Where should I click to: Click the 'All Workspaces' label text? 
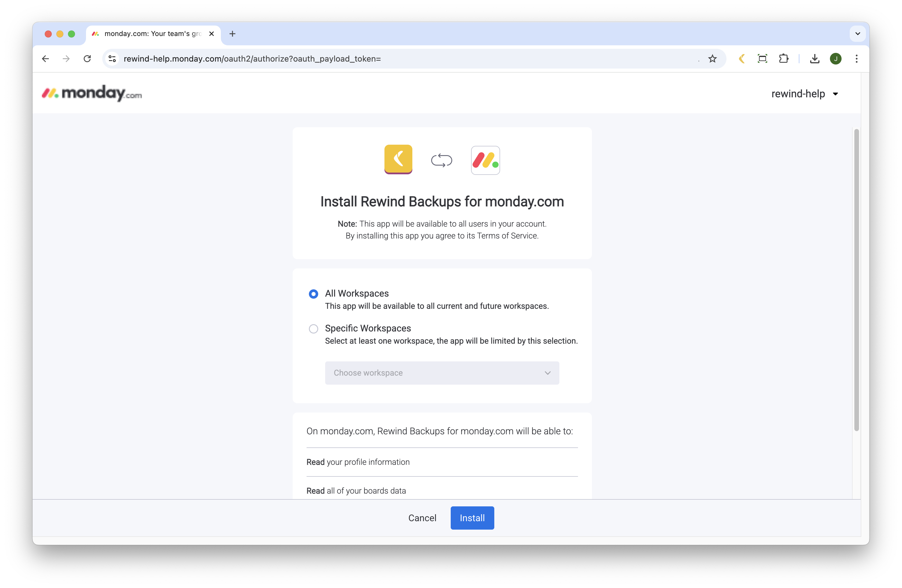click(357, 293)
